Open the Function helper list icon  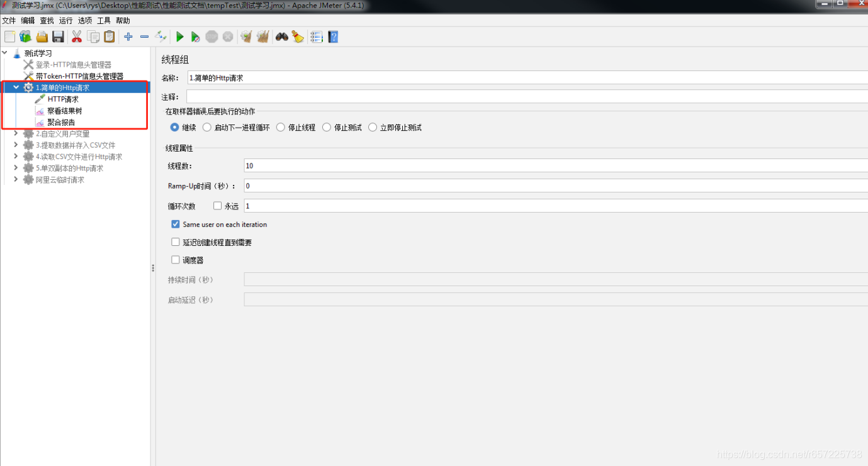click(317, 37)
